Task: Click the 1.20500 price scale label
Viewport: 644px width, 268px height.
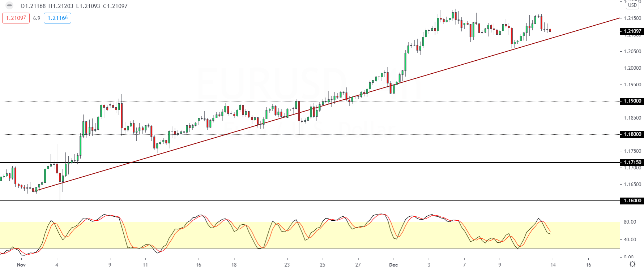Action: tap(632, 51)
